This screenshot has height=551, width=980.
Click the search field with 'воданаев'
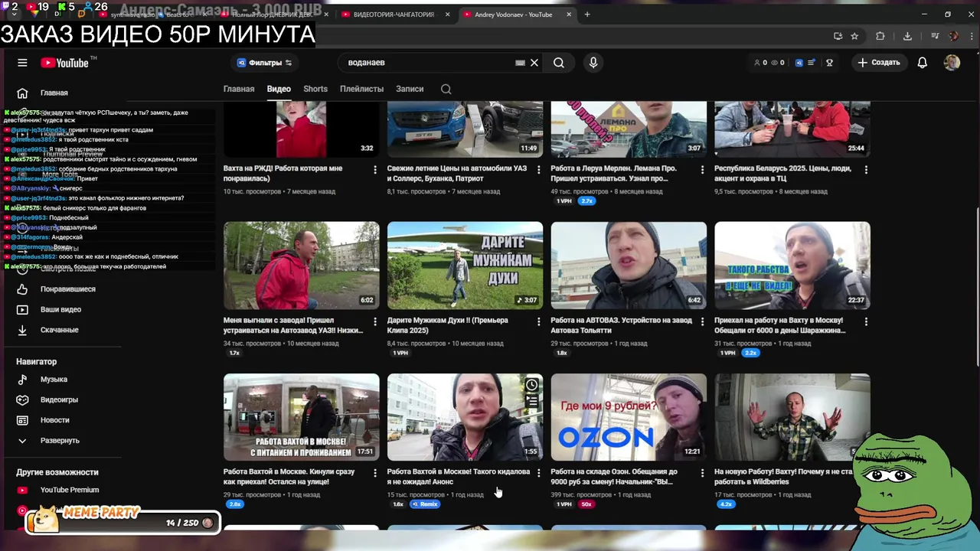pos(429,63)
